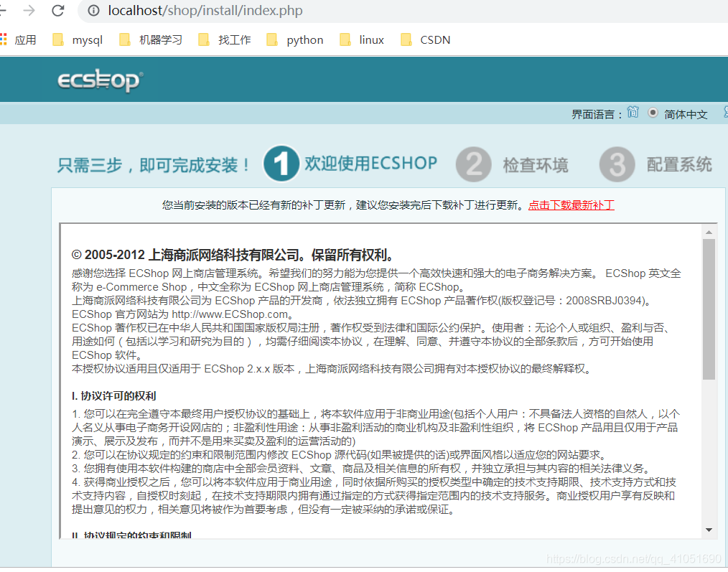Screen dimensions: 728x572
Task: Click the 欢迎使用ECSHOP step label
Action: 370,164
